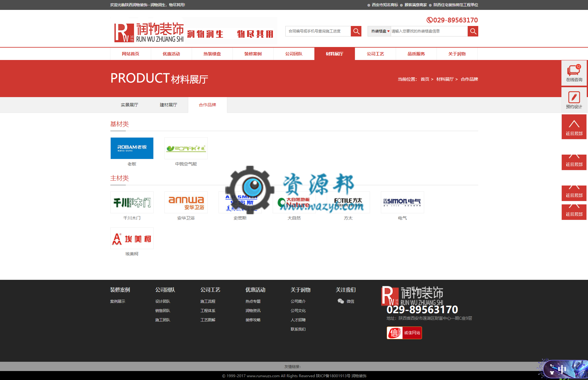Click the contract number search magnifier button
Screen dimensions: 588x380
pyautogui.click(x=356, y=31)
